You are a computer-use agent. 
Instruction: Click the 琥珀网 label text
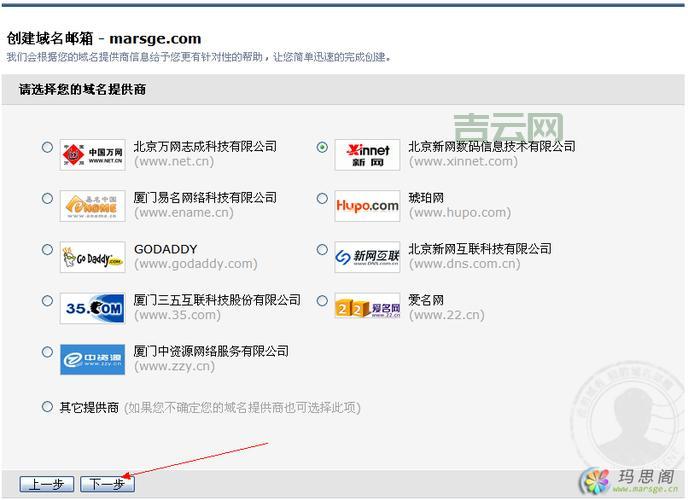pyautogui.click(x=426, y=198)
